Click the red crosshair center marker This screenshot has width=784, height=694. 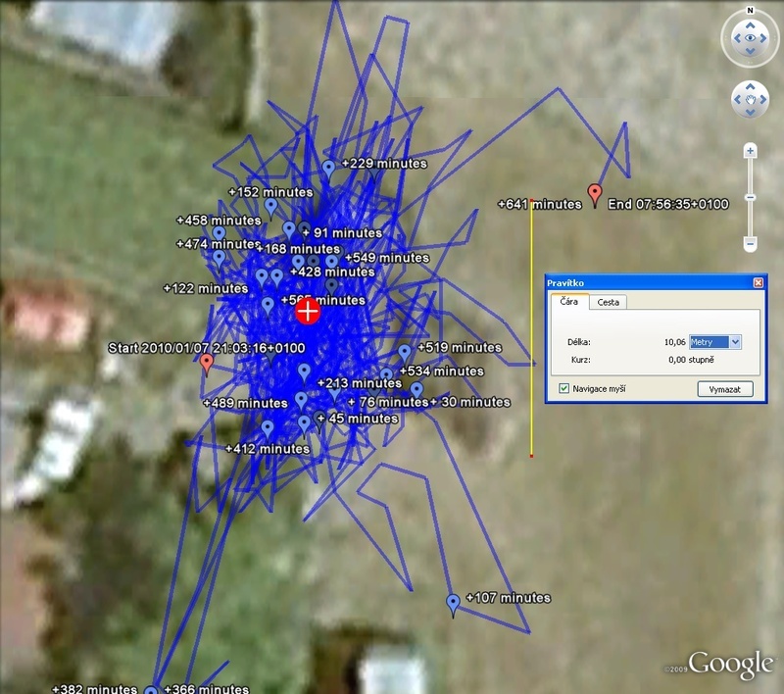pos(308,312)
